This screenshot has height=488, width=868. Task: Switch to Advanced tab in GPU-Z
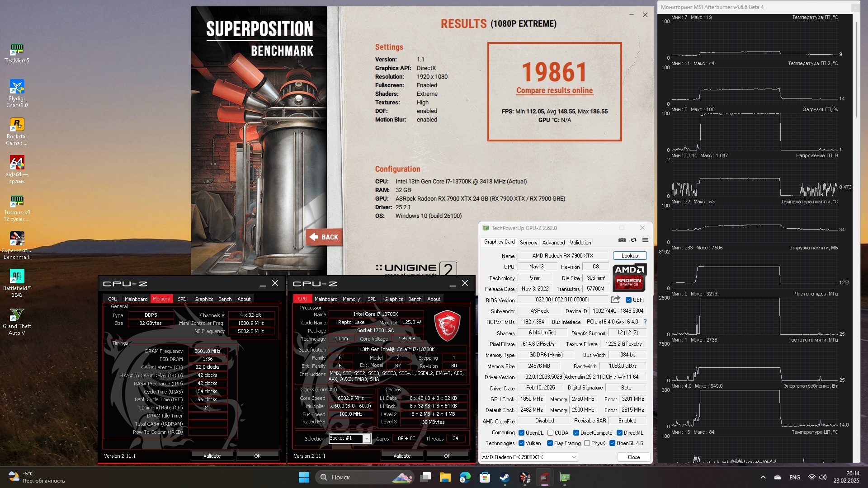click(553, 243)
